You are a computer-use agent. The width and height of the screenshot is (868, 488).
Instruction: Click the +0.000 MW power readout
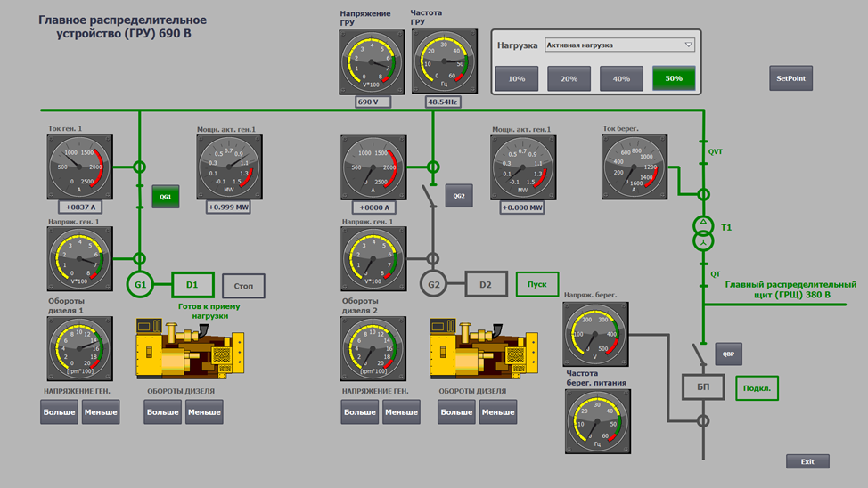tap(522, 207)
